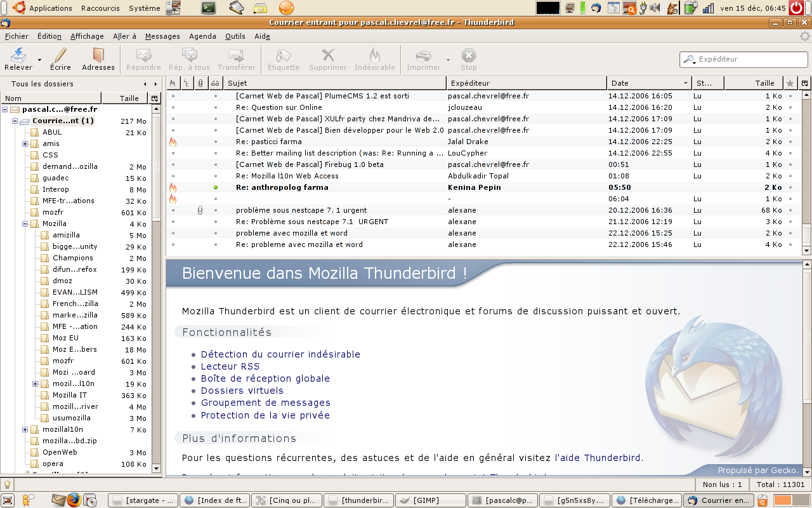Sort by the thread column header icon

[x=187, y=83]
